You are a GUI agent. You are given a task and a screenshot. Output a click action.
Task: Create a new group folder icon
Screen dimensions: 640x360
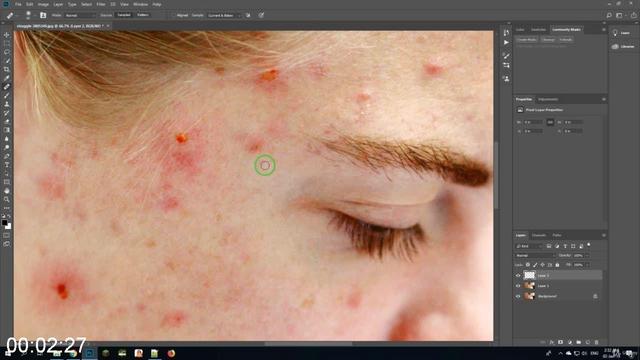579,342
